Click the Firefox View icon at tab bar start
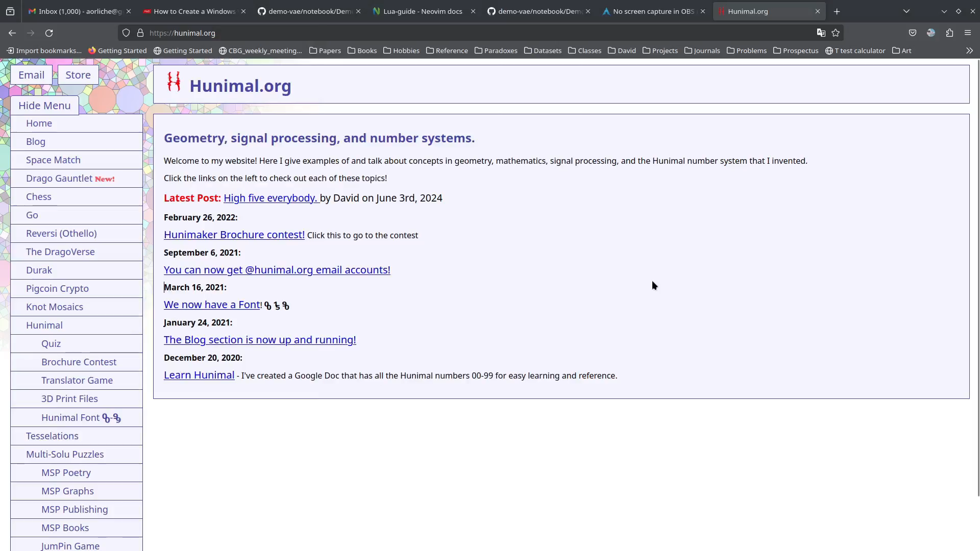This screenshot has width=980, height=551. [10, 11]
